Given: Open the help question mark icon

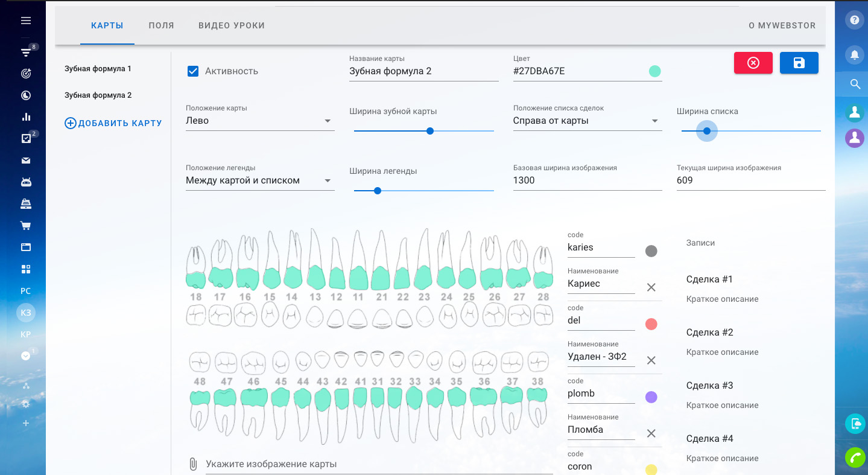Looking at the screenshot, I should tap(854, 20).
